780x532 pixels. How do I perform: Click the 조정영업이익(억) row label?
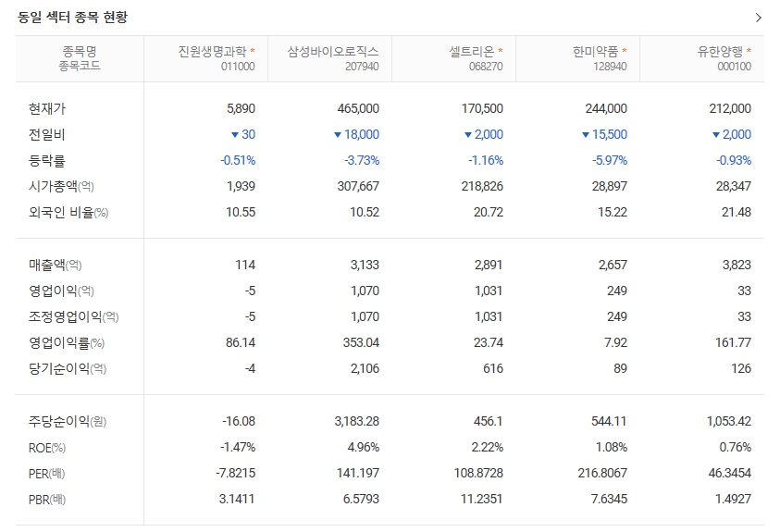pyautogui.click(x=74, y=316)
